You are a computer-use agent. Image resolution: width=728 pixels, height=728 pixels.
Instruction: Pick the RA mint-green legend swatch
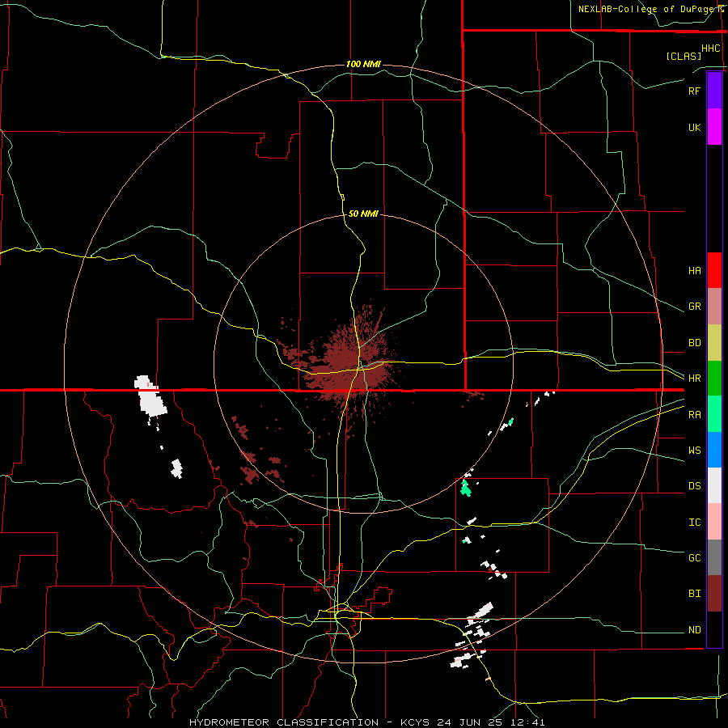pyautogui.click(x=714, y=414)
